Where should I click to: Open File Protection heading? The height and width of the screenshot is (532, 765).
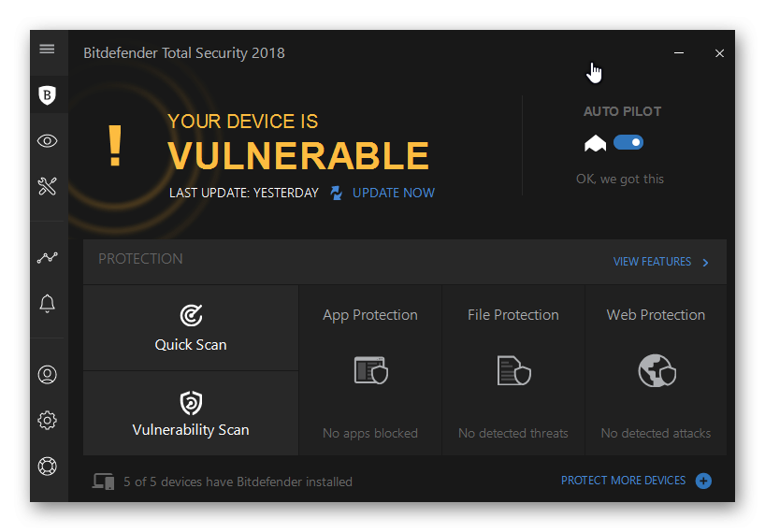click(513, 315)
